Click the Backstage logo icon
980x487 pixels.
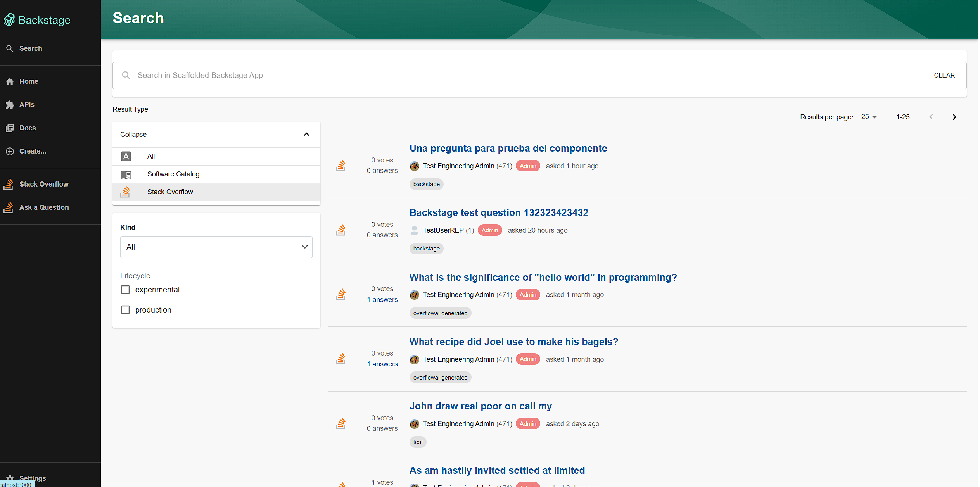[x=9, y=20]
